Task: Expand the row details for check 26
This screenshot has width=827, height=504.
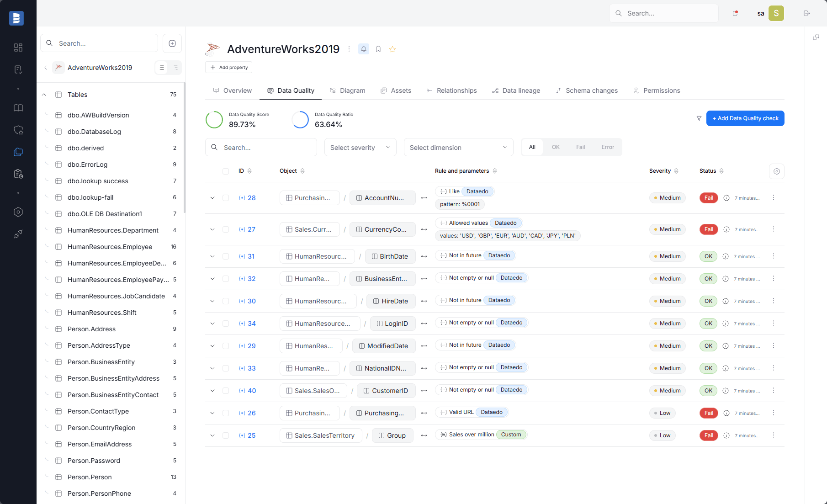Action: (x=212, y=413)
